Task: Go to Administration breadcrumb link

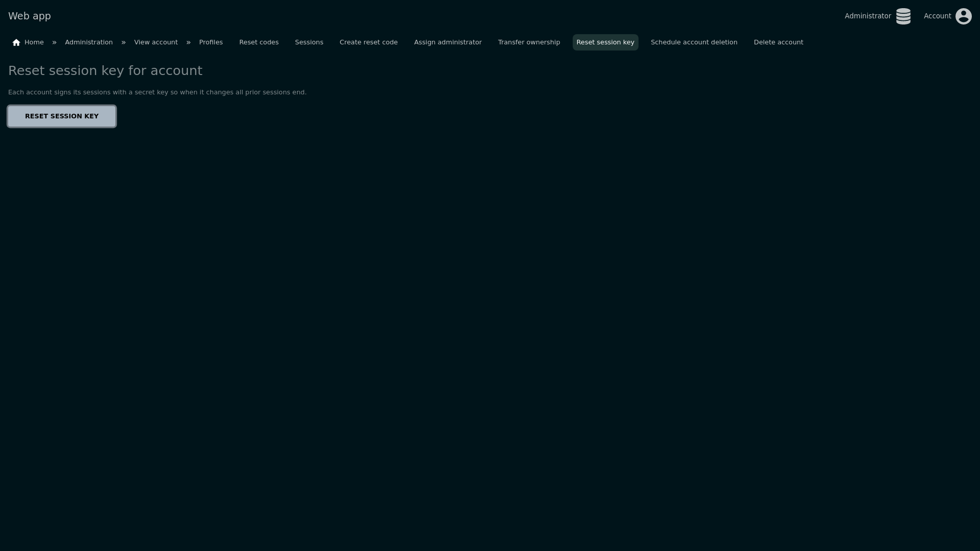Action: [89, 42]
